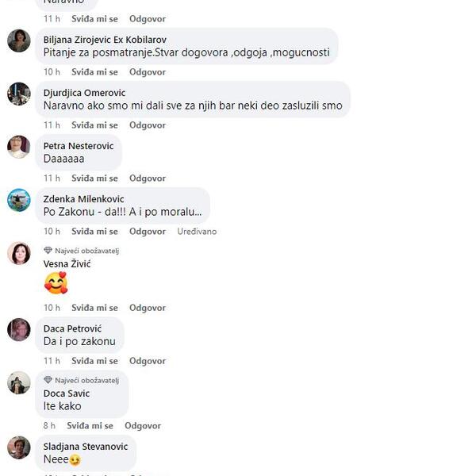Screen dimensions: 476x476
Task: Click Vesna Živić's profile picture
Action: click(19, 253)
